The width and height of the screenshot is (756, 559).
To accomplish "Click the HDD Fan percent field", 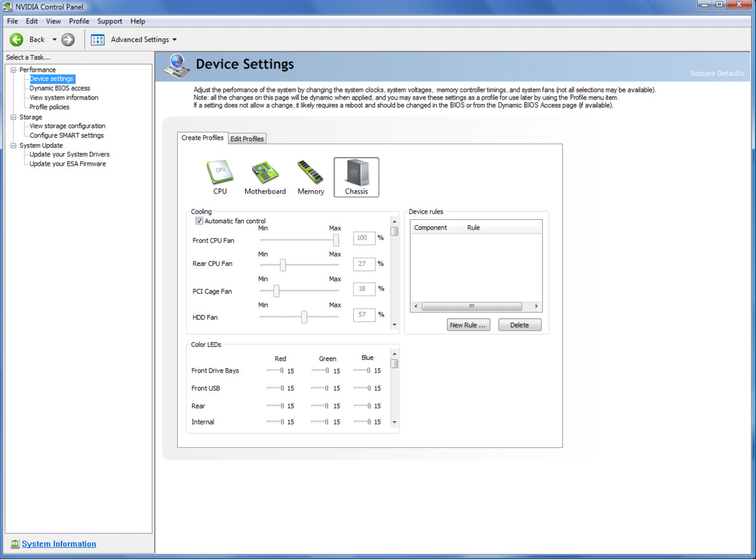I will click(x=364, y=315).
